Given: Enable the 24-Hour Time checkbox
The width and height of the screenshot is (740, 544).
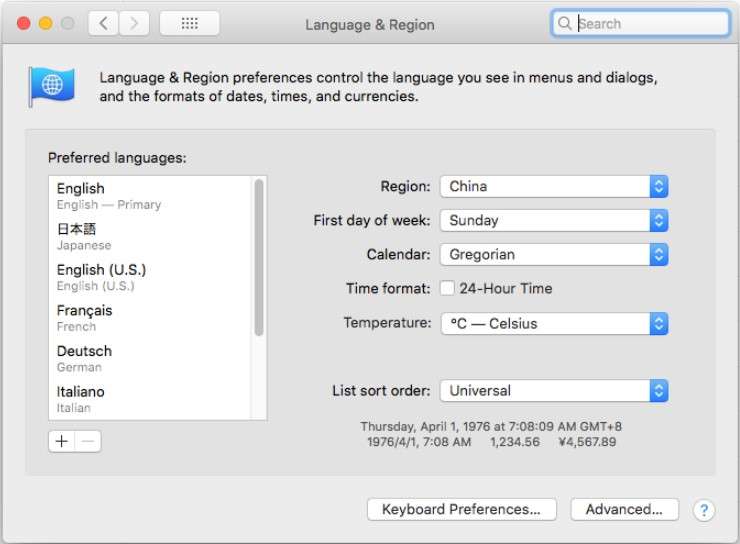Looking at the screenshot, I should tap(449, 288).
